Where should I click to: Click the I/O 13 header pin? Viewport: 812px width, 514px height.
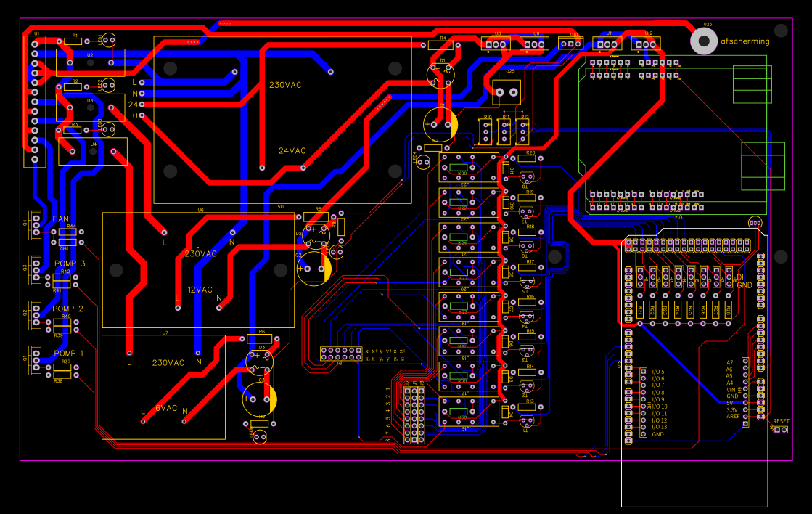click(x=642, y=427)
